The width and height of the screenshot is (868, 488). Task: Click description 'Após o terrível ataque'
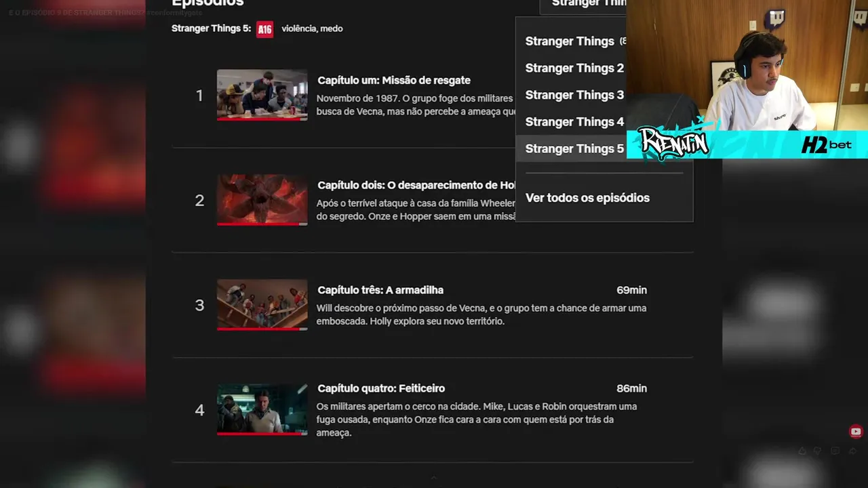coord(416,209)
